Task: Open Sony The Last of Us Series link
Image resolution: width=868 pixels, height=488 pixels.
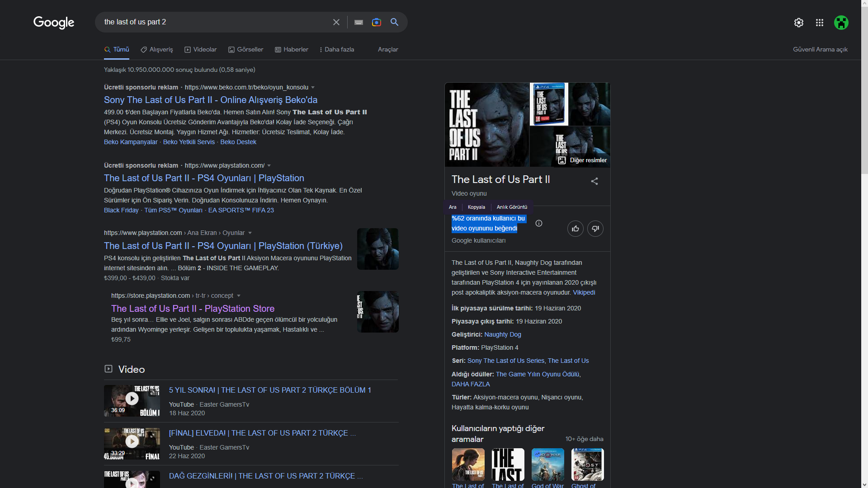Action: coord(506,361)
